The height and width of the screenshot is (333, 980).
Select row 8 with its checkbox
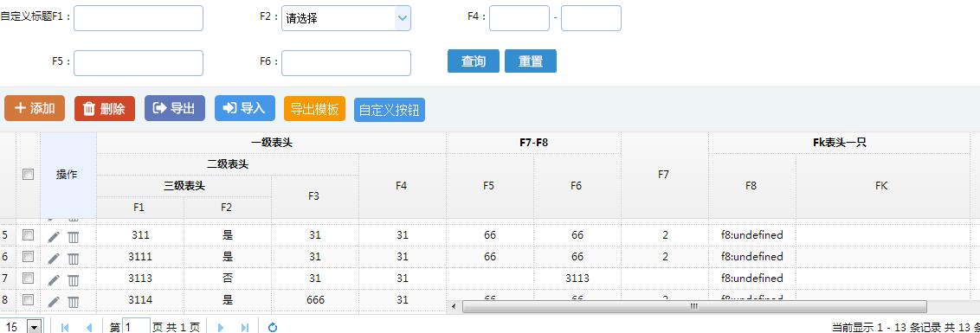click(28, 299)
